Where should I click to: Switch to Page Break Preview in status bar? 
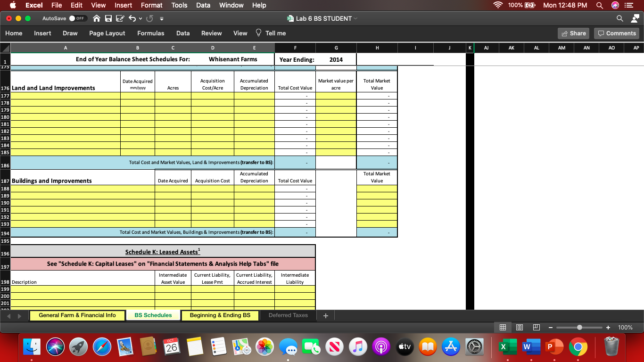click(x=536, y=327)
